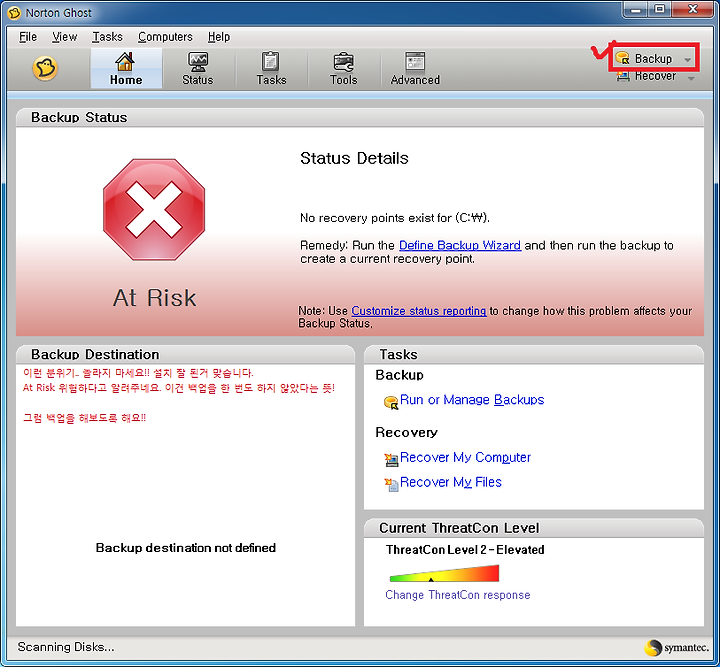Viewport: 720px width, 667px height.
Task: Open the Tools toolbox icon
Action: 343,62
